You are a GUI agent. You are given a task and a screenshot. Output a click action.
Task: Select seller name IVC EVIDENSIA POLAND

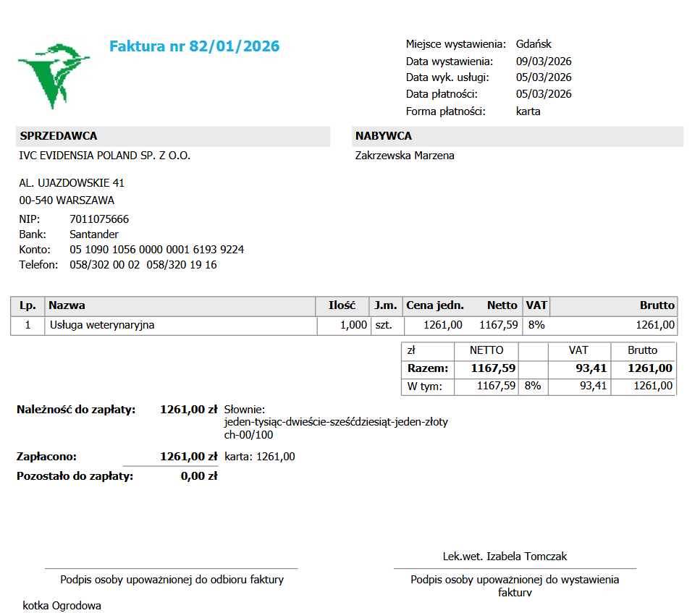click(x=104, y=156)
